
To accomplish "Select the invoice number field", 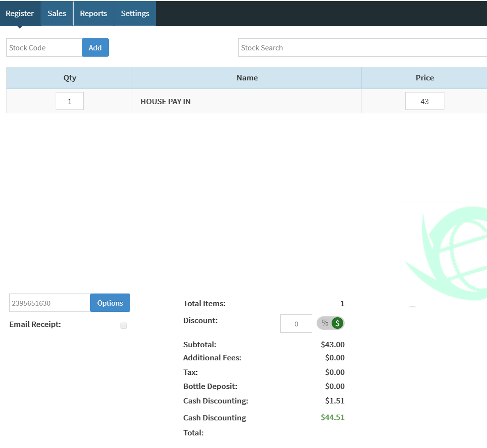I will [48, 302].
